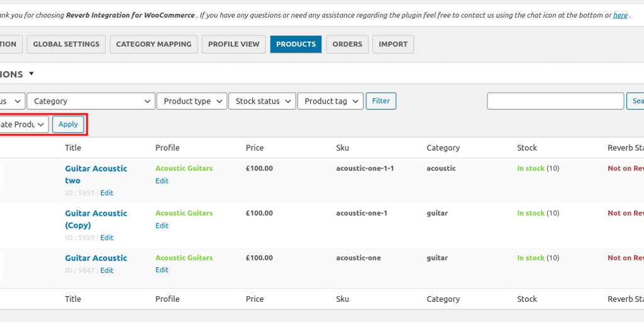The image size is (644, 322).
Task: Click the Apply bulk action button
Action: coord(68,125)
